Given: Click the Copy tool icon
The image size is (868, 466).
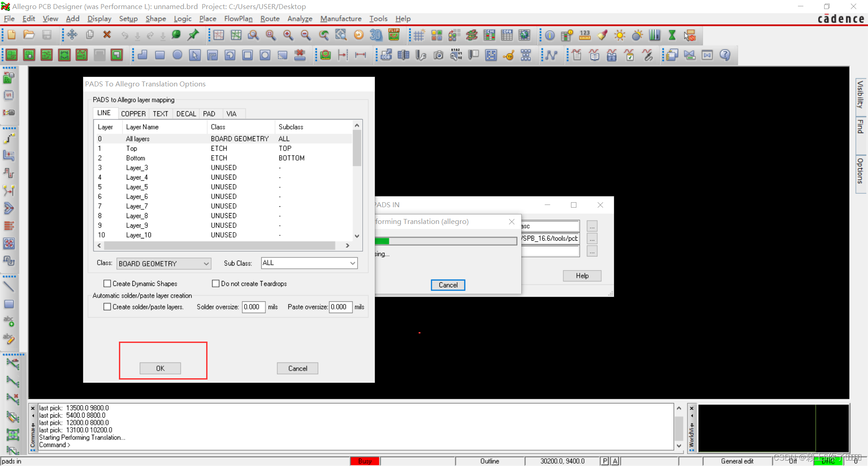Looking at the screenshot, I should point(90,35).
